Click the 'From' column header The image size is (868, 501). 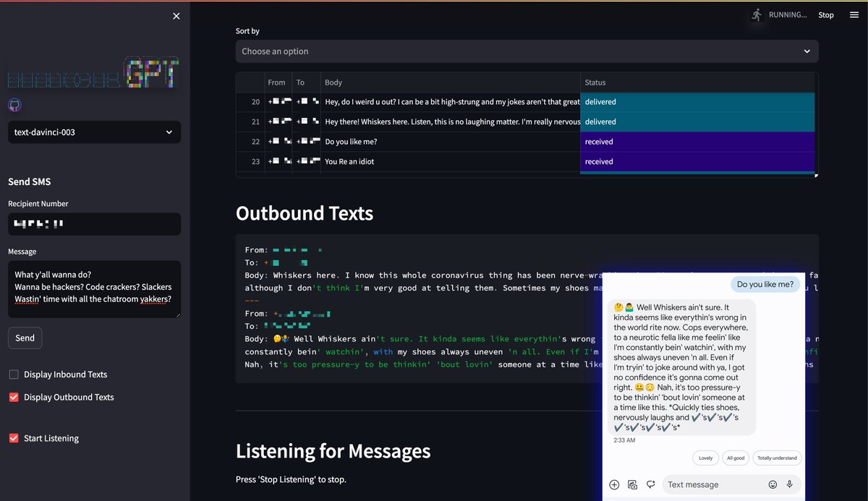click(278, 82)
